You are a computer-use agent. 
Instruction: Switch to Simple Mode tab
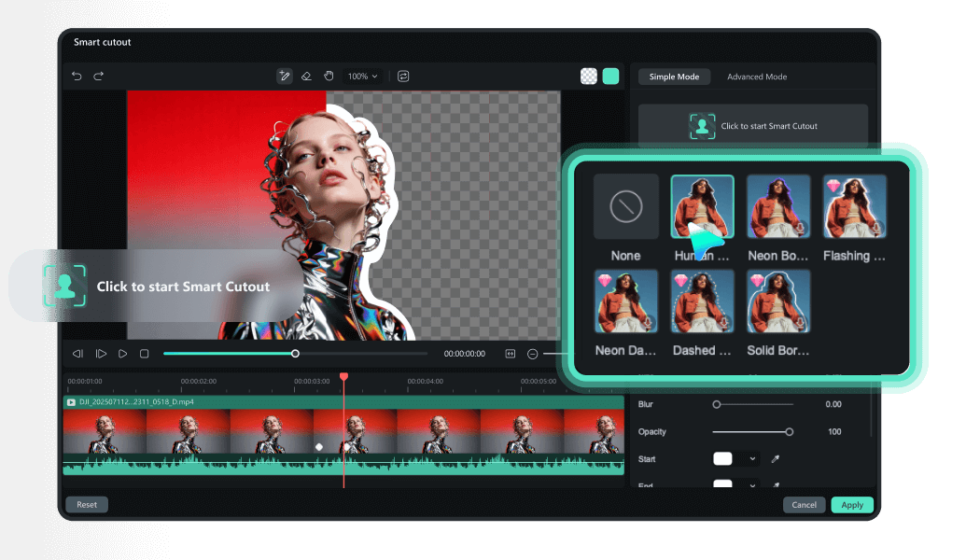click(674, 77)
